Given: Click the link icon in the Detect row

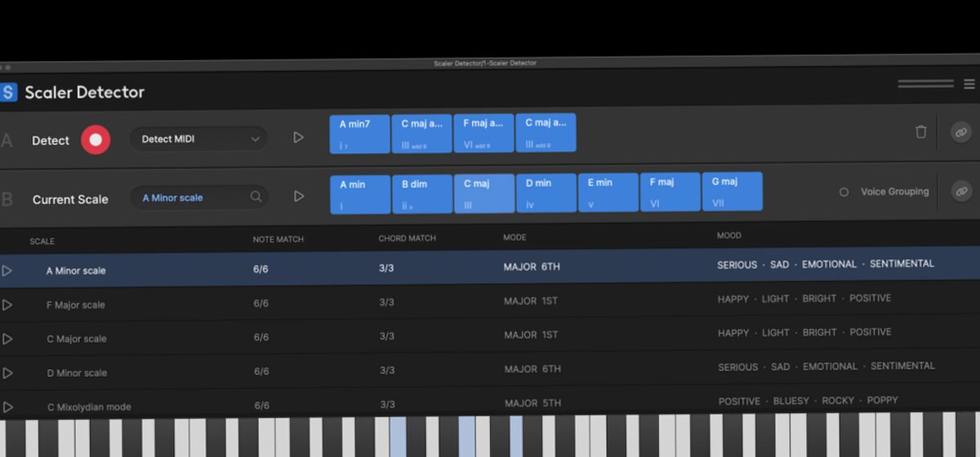Looking at the screenshot, I should (x=961, y=132).
